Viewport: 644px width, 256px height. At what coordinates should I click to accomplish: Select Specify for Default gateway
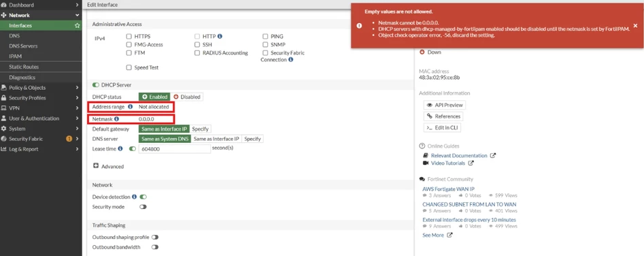click(x=200, y=129)
